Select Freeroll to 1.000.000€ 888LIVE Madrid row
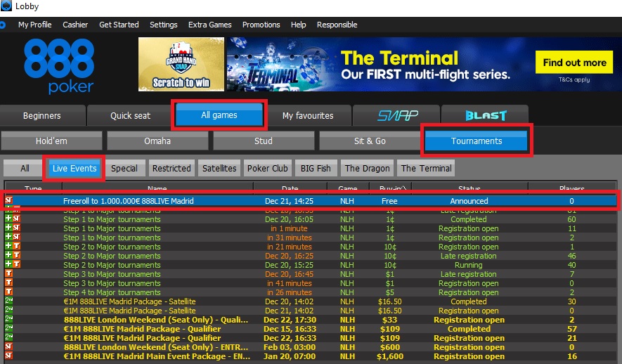The image size is (622, 364). [311, 201]
